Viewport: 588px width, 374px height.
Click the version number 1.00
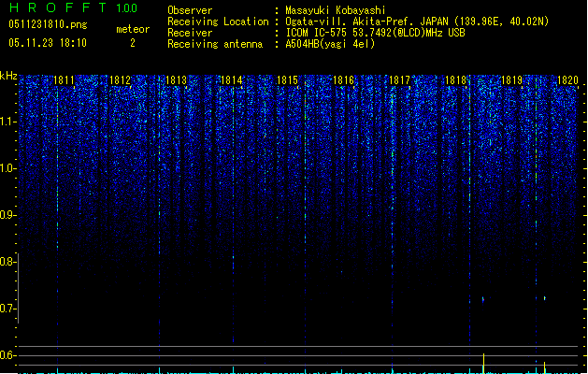pos(127,8)
